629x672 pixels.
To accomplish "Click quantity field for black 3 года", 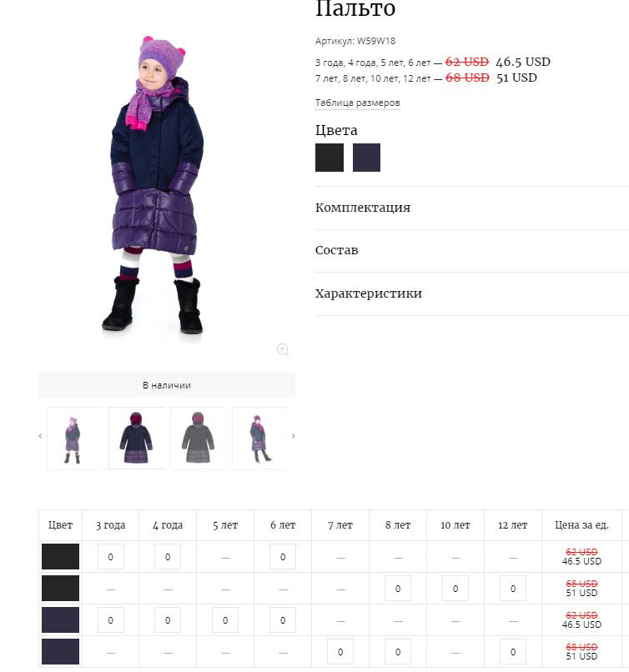I will click(x=111, y=557).
